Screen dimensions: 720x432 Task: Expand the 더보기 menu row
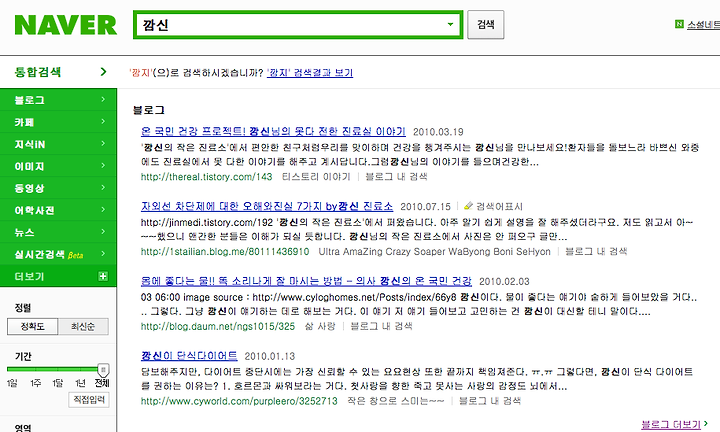[58, 276]
